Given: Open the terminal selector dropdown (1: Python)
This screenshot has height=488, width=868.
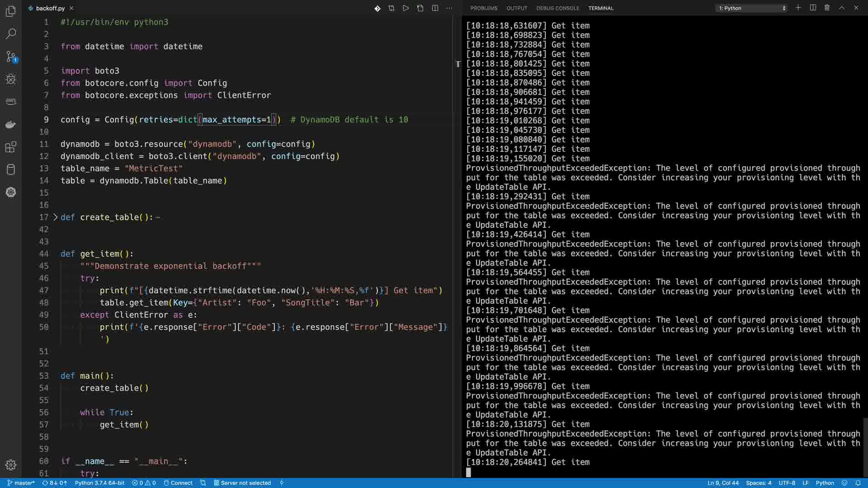Looking at the screenshot, I should tap(752, 8).
